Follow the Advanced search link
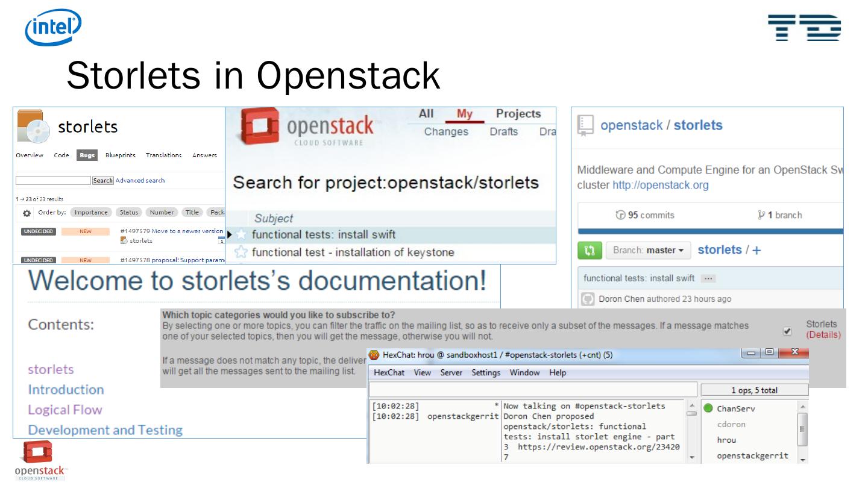868x488 pixels. pyautogui.click(x=140, y=180)
